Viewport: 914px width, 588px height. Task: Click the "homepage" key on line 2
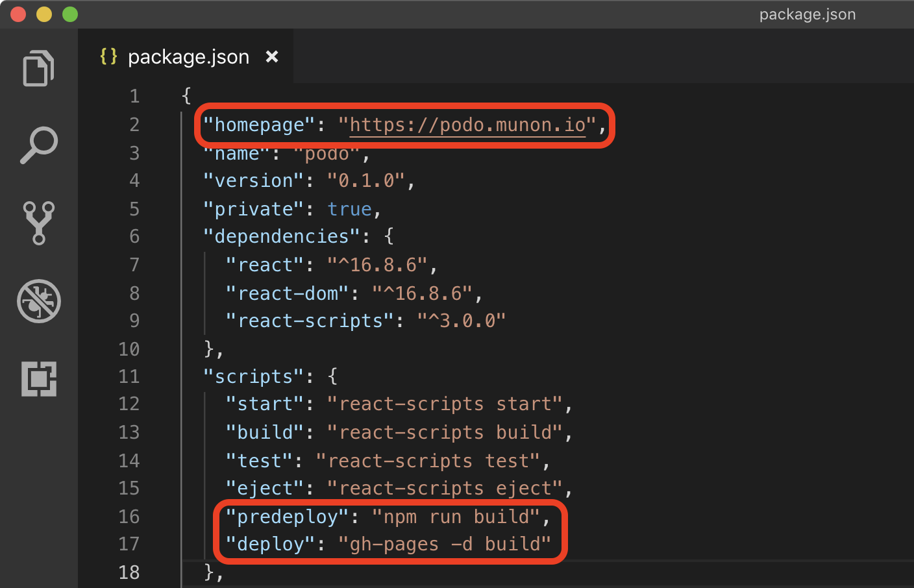click(258, 125)
